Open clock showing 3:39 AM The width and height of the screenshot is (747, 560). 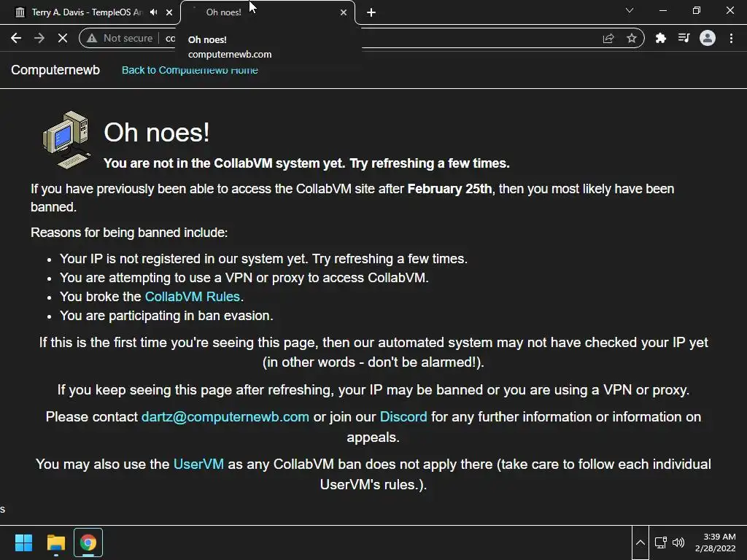coord(715,542)
